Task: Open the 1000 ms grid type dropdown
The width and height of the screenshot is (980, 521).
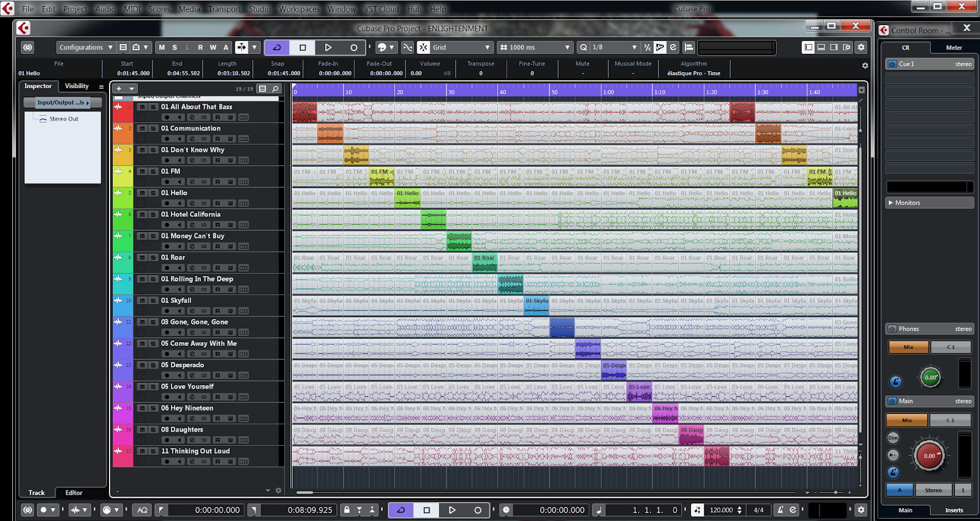Action: pos(535,47)
